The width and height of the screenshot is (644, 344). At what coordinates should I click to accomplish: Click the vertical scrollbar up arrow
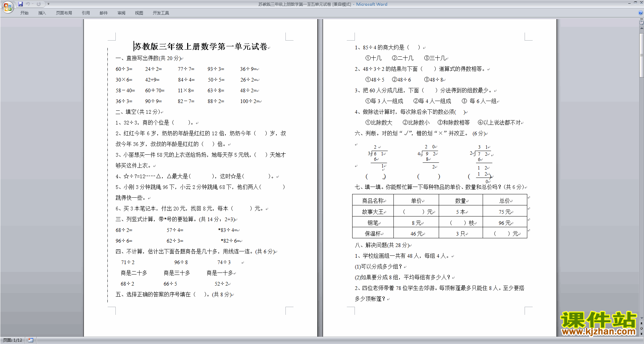click(641, 28)
